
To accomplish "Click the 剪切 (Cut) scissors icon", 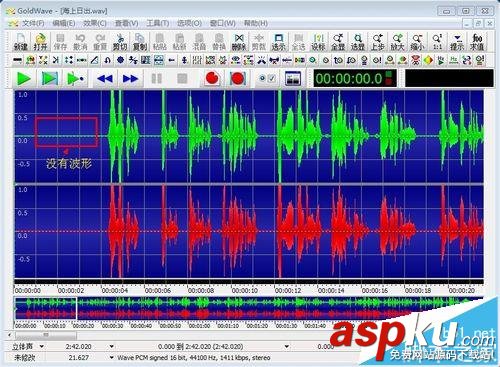I will tap(120, 42).
